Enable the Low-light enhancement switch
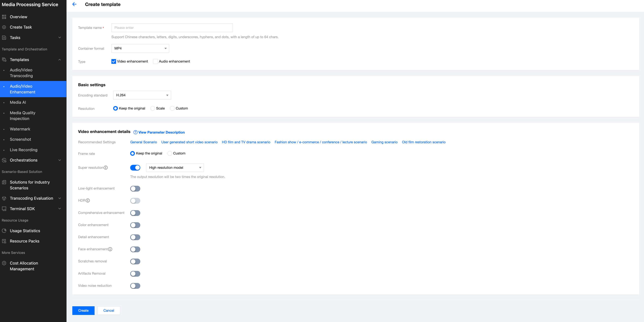Screen dimensions: 644x322 coord(135,189)
